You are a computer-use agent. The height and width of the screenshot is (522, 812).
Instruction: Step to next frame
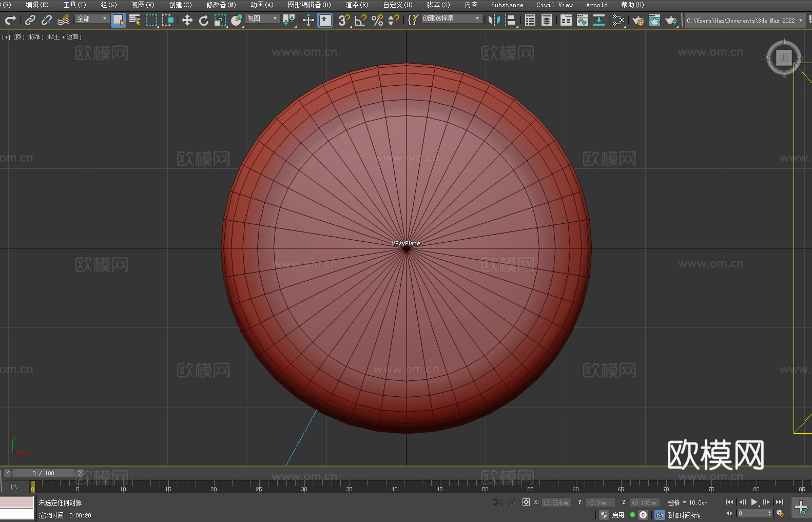click(766, 502)
